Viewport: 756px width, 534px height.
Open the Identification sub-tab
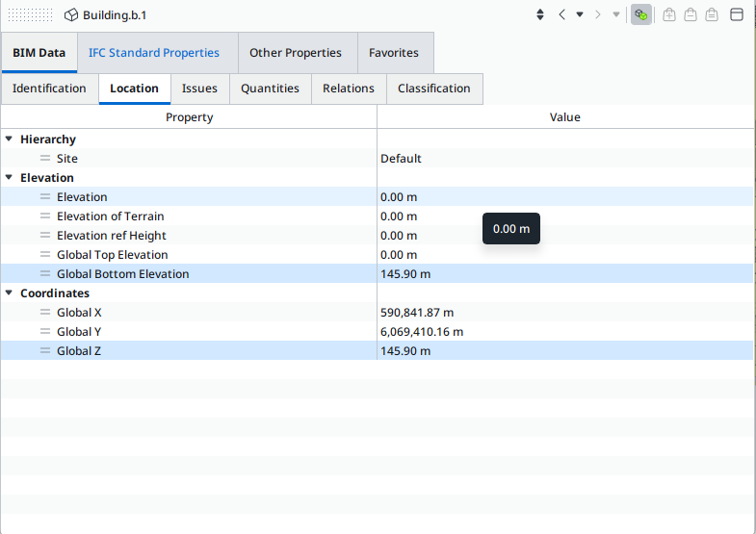click(x=49, y=89)
